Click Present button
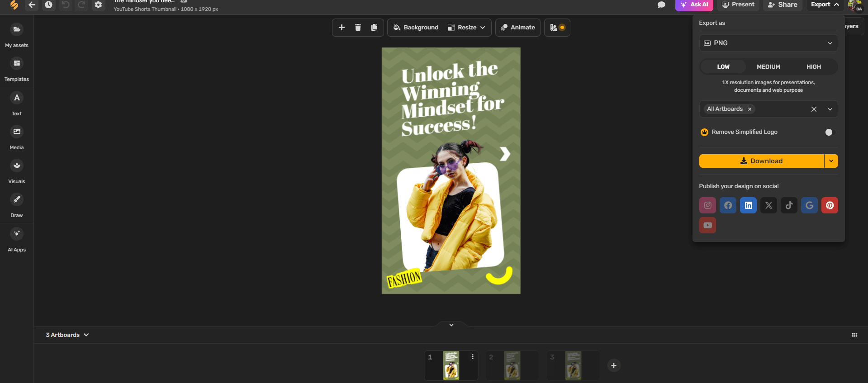This screenshot has width=868, height=383. [738, 5]
